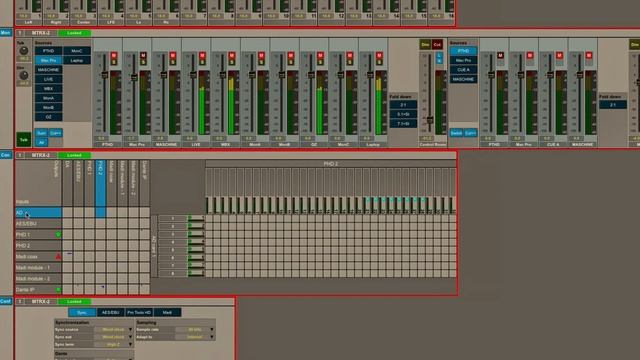Select the PHD 1 input row

point(38,235)
